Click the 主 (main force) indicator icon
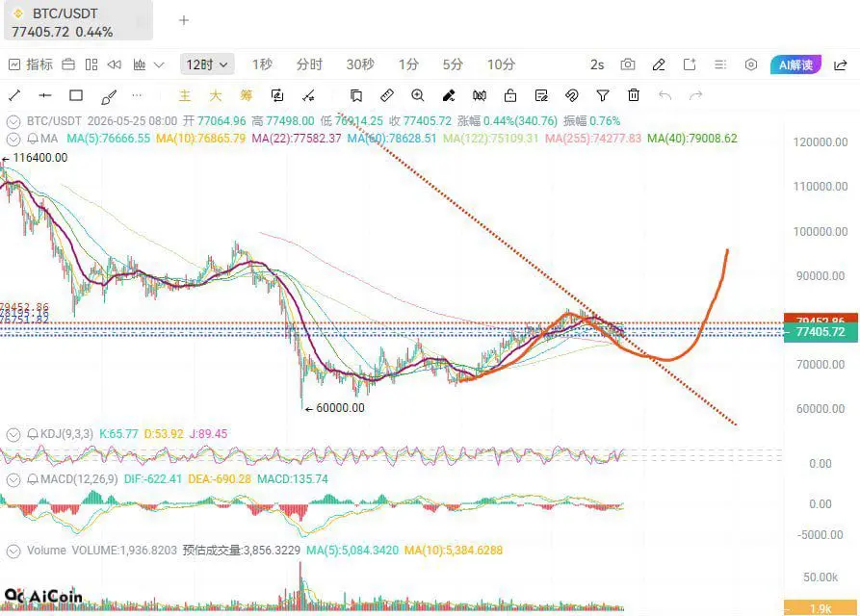Image resolution: width=860 pixels, height=616 pixels. tap(185, 96)
